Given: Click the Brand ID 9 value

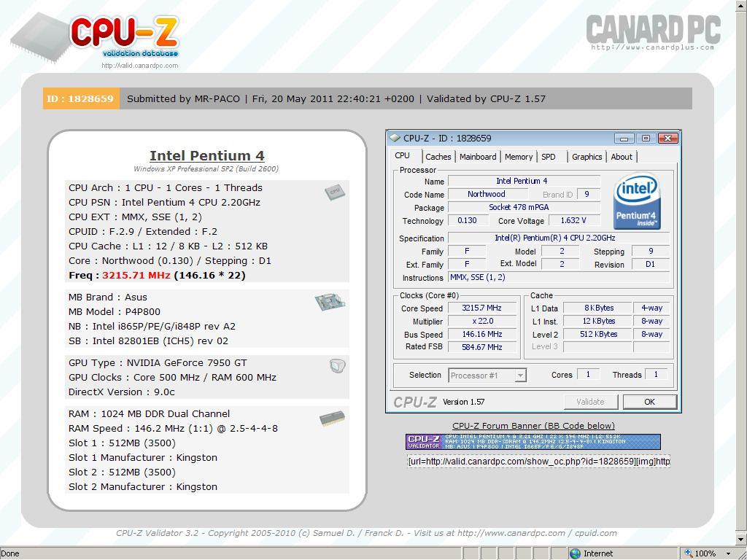Looking at the screenshot, I should click(x=587, y=194).
